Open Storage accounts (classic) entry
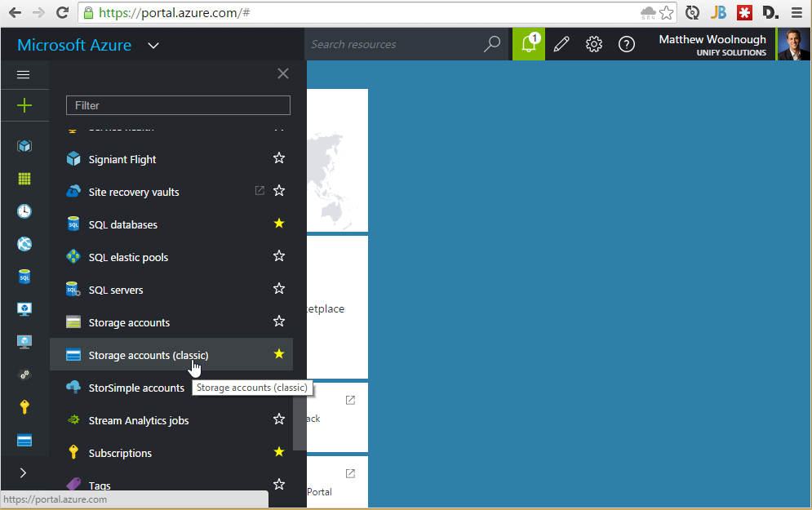Viewport: 812px width, 510px height. [x=171, y=355]
